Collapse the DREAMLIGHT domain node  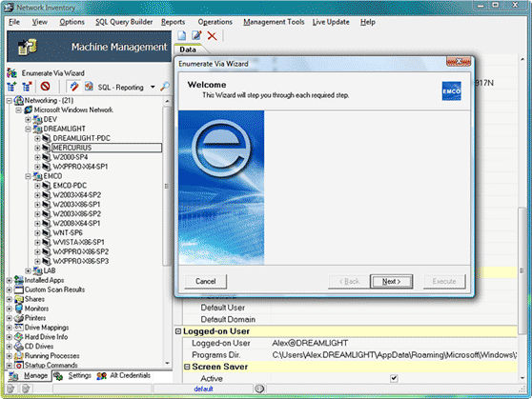pos(29,130)
